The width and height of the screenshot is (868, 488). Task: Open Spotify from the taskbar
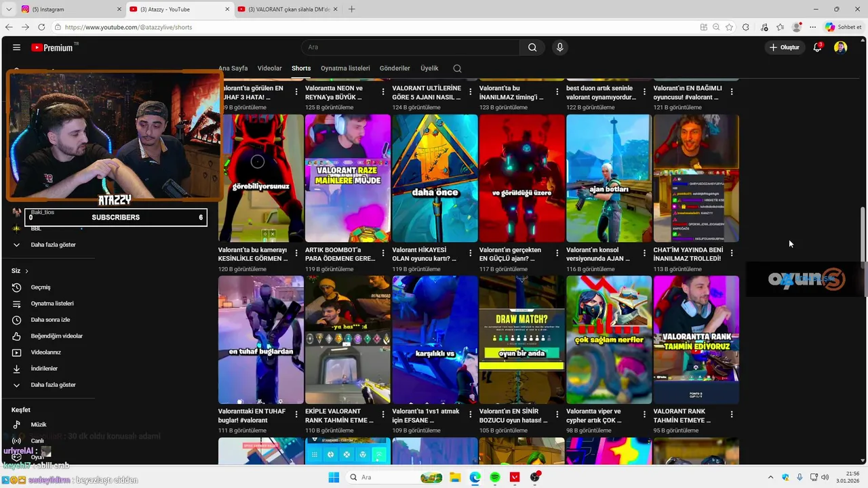[495, 477]
